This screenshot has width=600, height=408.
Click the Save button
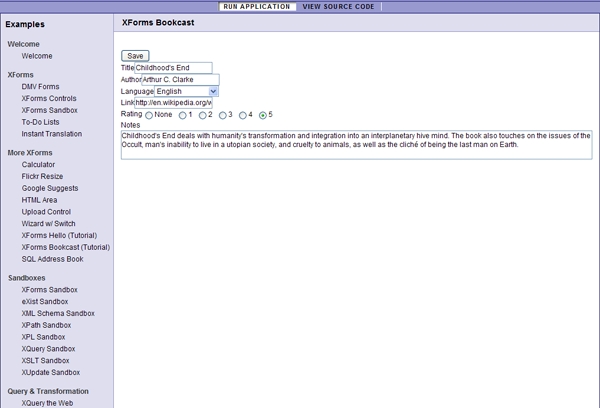point(135,56)
